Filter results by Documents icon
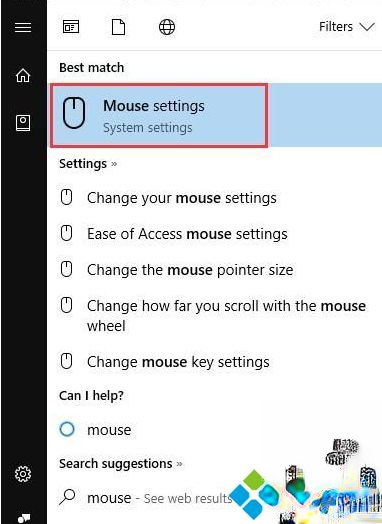The width and height of the screenshot is (382, 524). pos(118,27)
